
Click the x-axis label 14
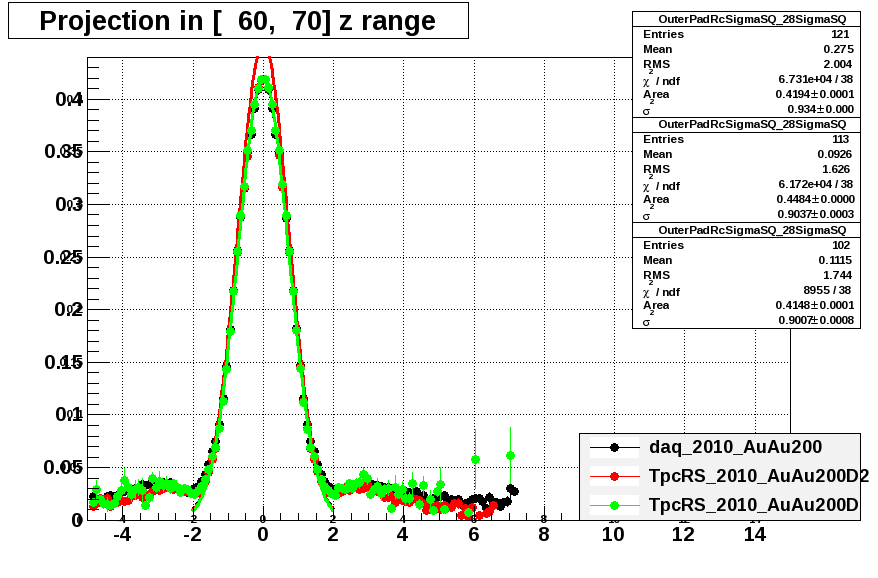[754, 534]
